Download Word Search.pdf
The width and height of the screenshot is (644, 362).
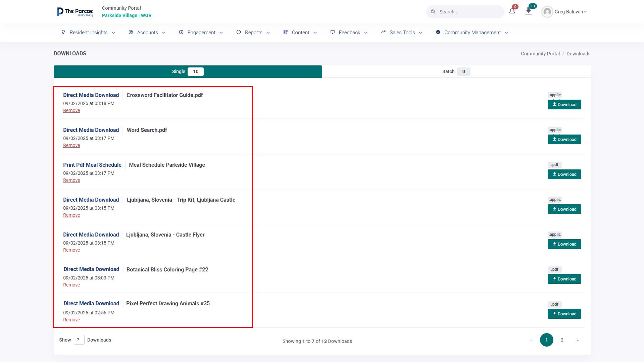coord(564,140)
